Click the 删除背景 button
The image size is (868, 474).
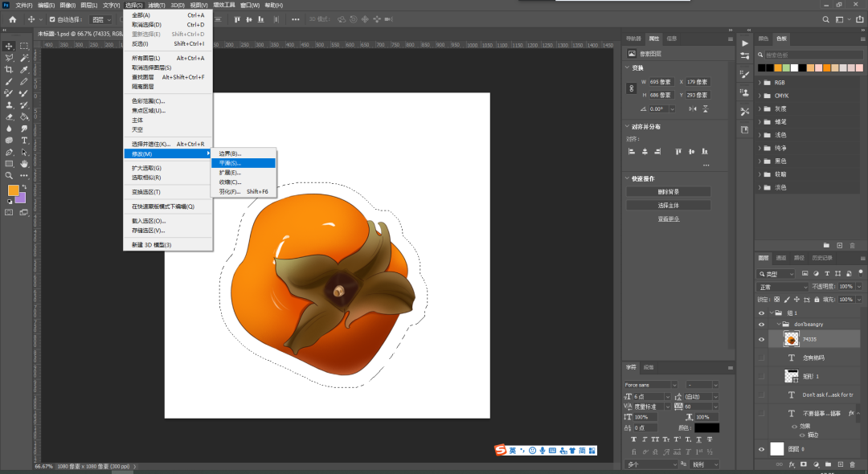tap(668, 191)
